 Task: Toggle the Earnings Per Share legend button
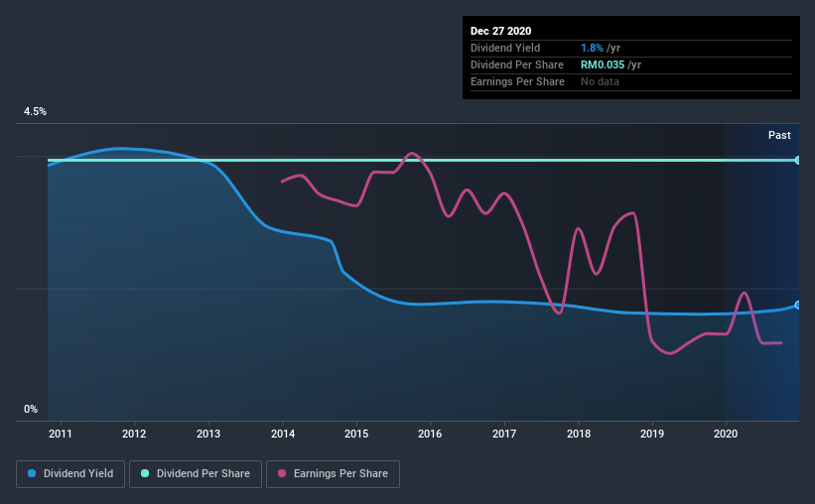point(333,474)
